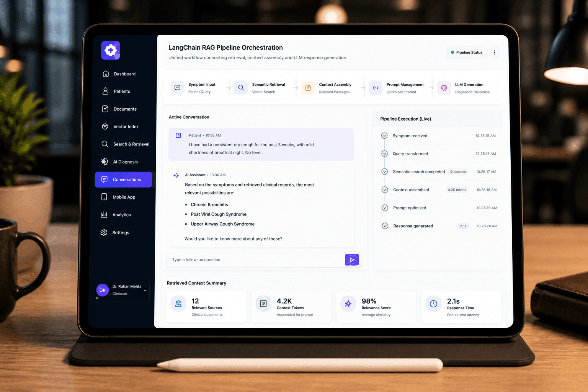Select the Symptom Input pipeline step
The height and width of the screenshot is (392, 588).
(195, 88)
